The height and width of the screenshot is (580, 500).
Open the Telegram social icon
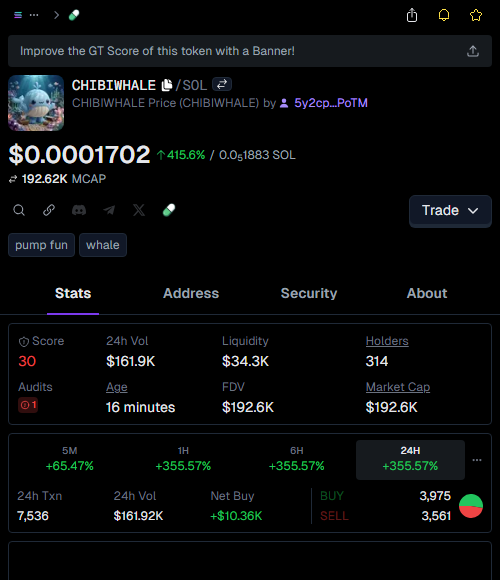coord(109,210)
